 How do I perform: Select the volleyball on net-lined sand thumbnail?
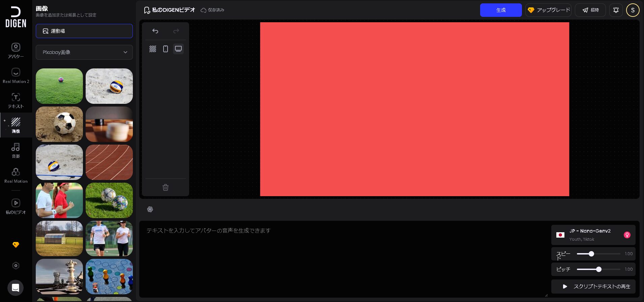59,162
